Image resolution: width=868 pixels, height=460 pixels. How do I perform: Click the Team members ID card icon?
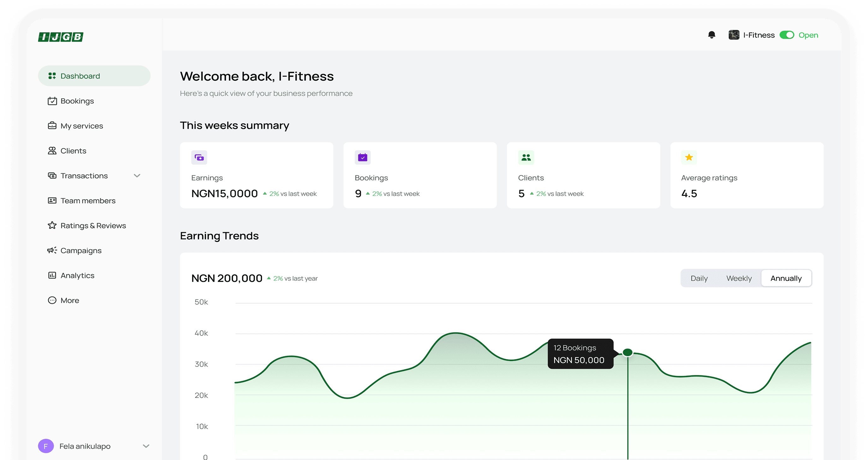[x=52, y=201]
